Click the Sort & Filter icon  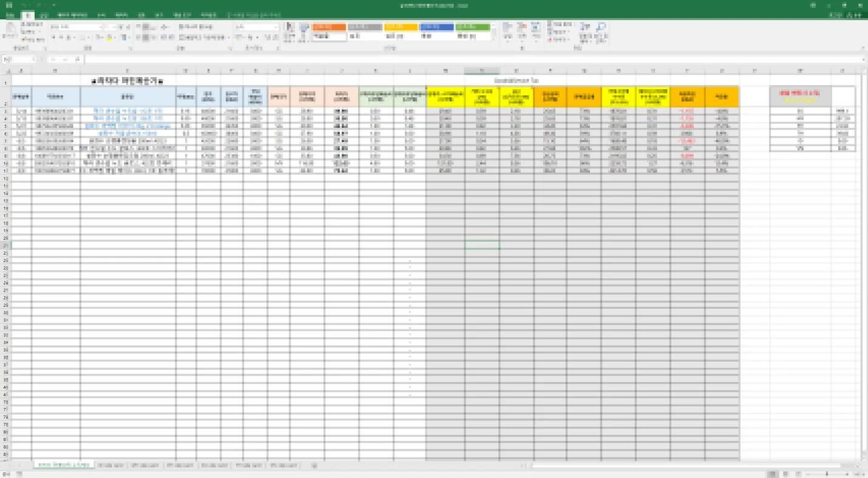(x=585, y=29)
